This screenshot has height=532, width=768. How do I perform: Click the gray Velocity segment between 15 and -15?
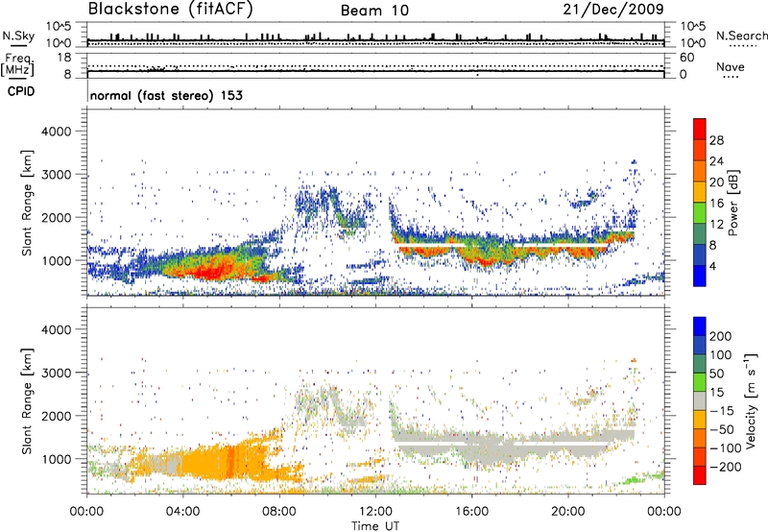(x=700, y=400)
